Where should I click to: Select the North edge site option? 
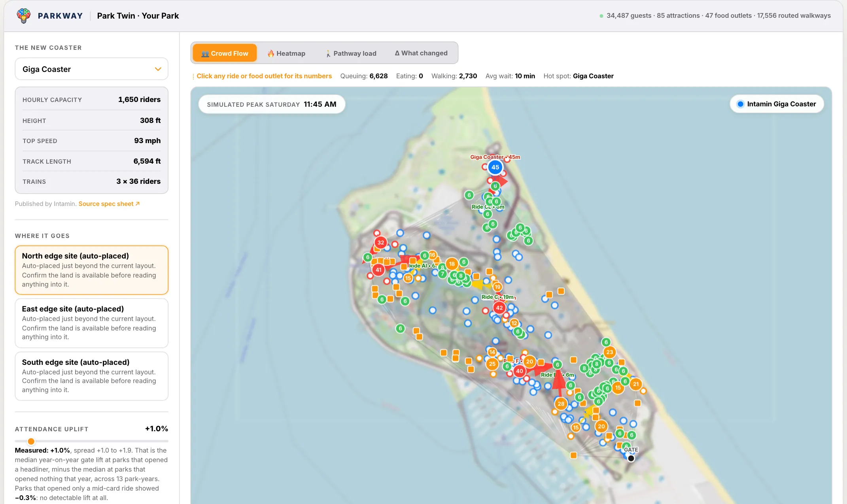pyautogui.click(x=91, y=270)
